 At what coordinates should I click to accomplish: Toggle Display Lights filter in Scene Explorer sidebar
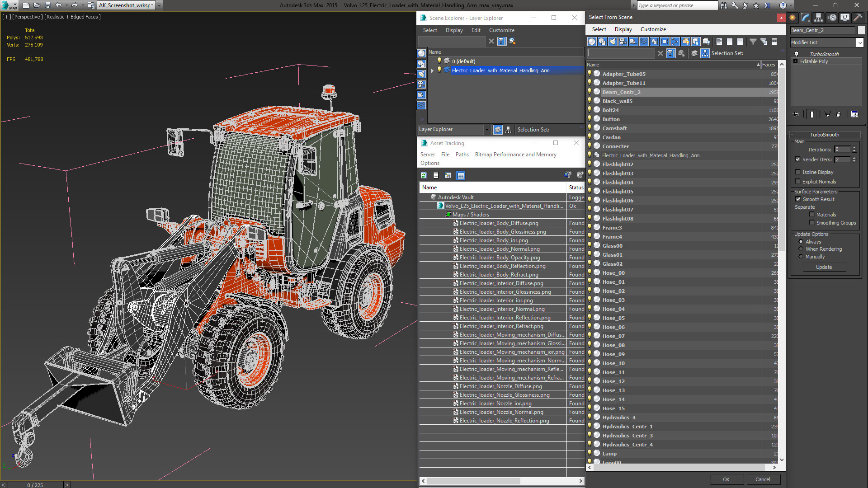[x=421, y=74]
